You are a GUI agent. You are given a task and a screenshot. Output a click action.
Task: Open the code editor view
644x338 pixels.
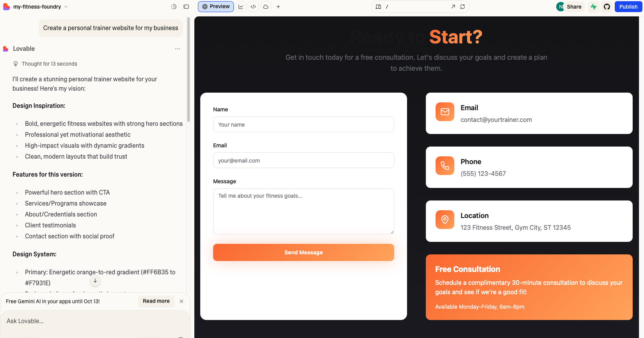[x=253, y=7]
